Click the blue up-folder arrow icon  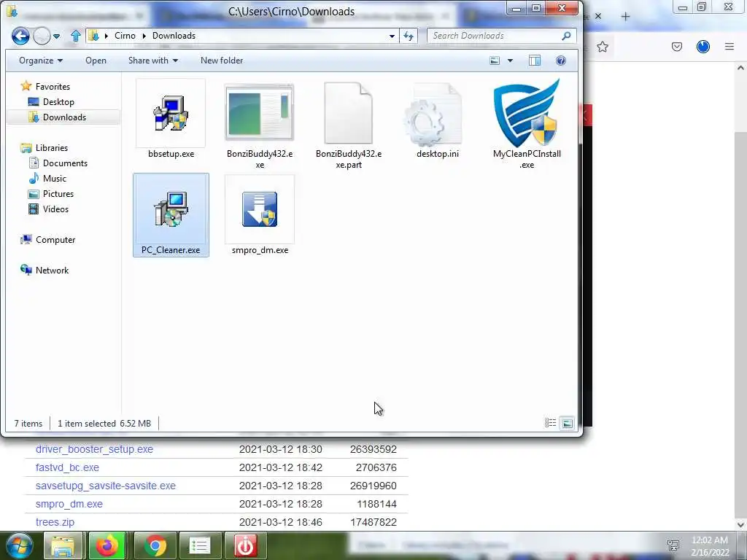tap(75, 36)
